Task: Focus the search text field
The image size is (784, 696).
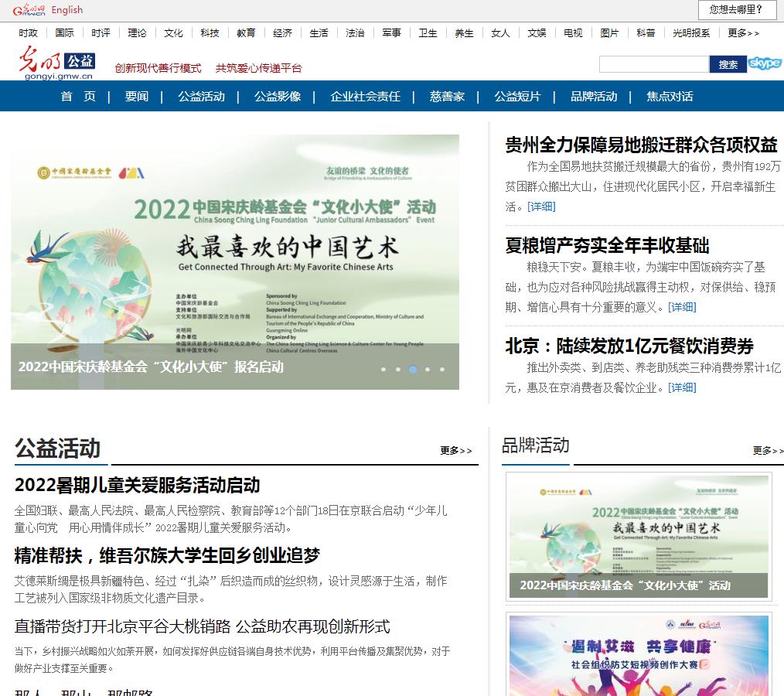Action: pyautogui.click(x=654, y=64)
